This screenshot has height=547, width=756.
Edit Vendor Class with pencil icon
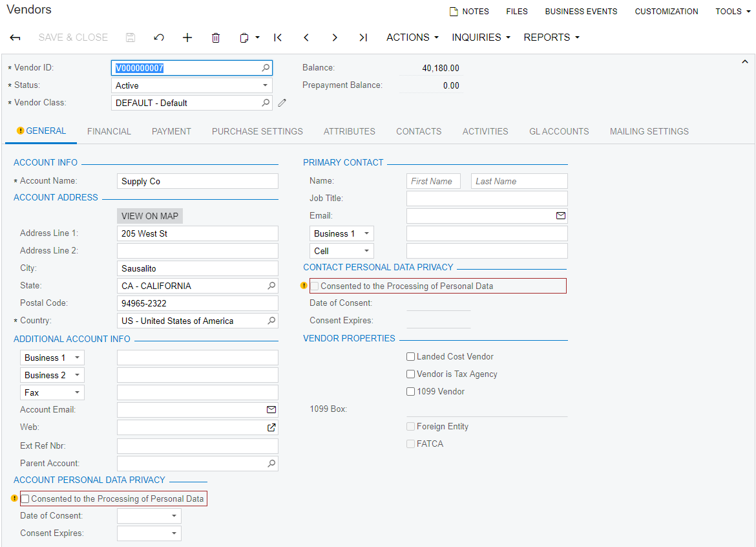[x=282, y=103]
